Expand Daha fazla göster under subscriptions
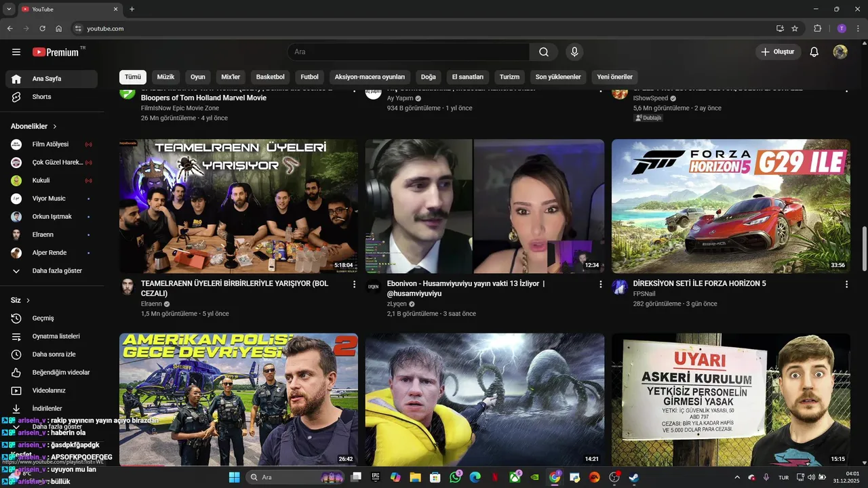 52,271
